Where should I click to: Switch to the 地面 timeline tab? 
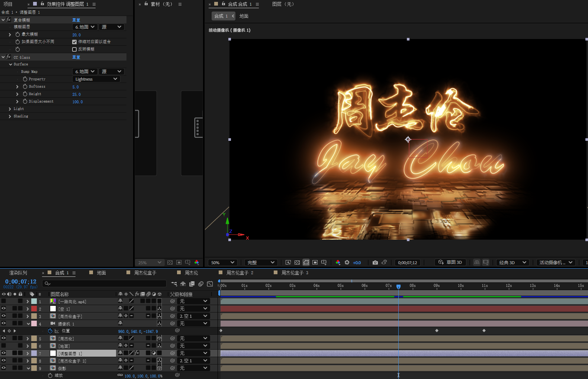pyautogui.click(x=101, y=273)
